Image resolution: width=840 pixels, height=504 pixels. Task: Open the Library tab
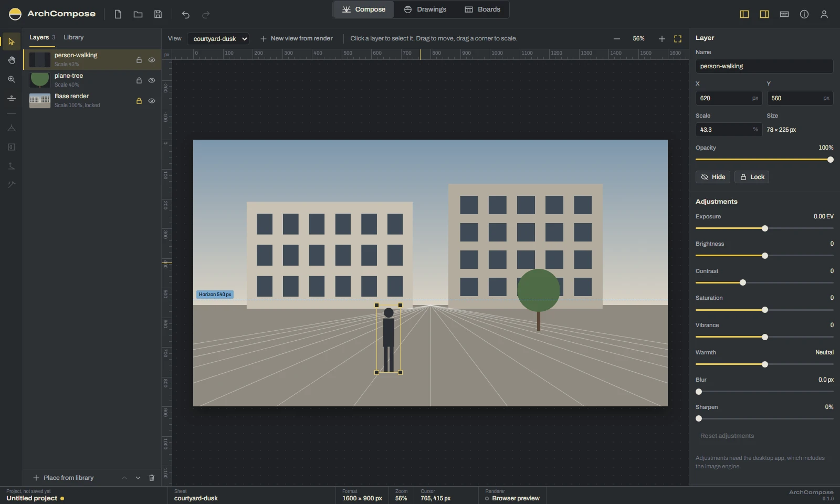pyautogui.click(x=73, y=37)
